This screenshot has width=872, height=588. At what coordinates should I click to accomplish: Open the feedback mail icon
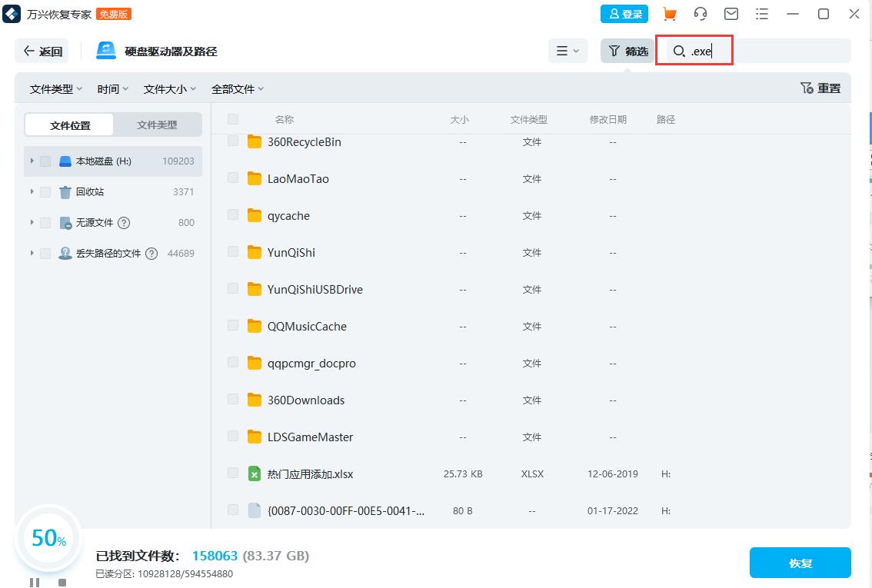click(x=731, y=14)
